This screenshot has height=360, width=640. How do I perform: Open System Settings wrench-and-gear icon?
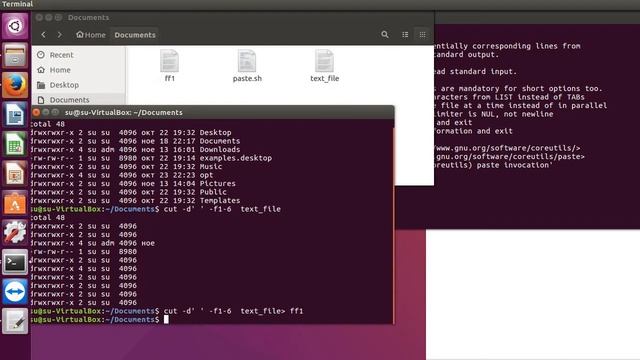(15, 233)
